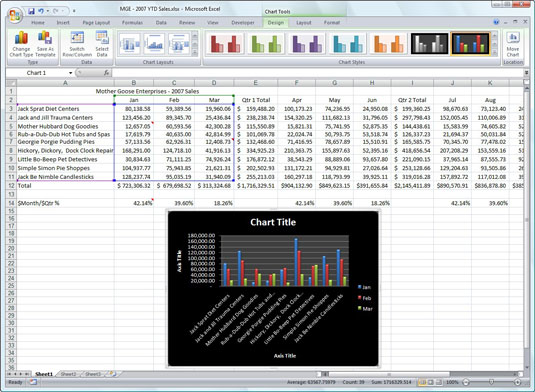The height and width of the screenshot is (392, 535).
Task: Apply the purple chart style
Action: tap(307, 44)
